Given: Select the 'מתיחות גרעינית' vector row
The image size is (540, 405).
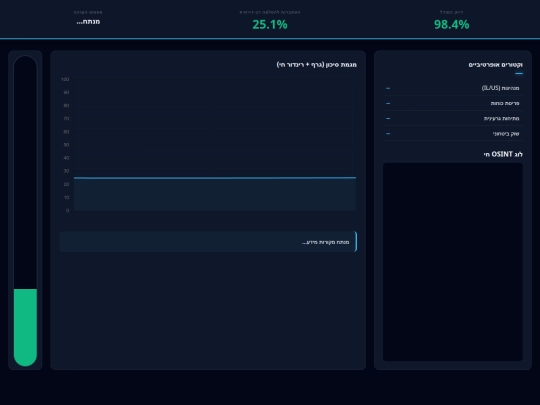Looking at the screenshot, I should pyautogui.click(x=453, y=118).
